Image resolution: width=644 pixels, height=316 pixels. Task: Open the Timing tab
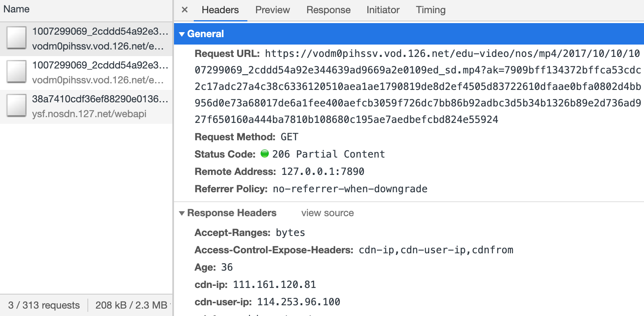tap(431, 10)
